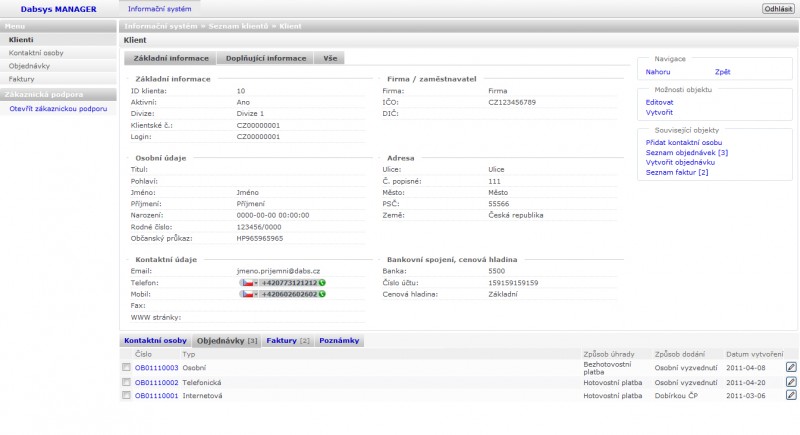Click edit icon for order OB01110002
The image size is (800, 435).
(x=790, y=382)
